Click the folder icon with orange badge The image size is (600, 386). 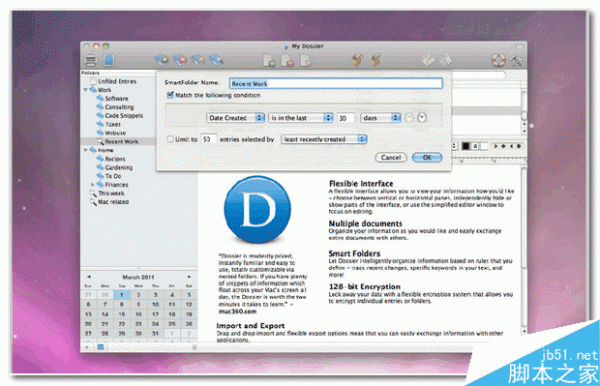[x=198, y=60]
